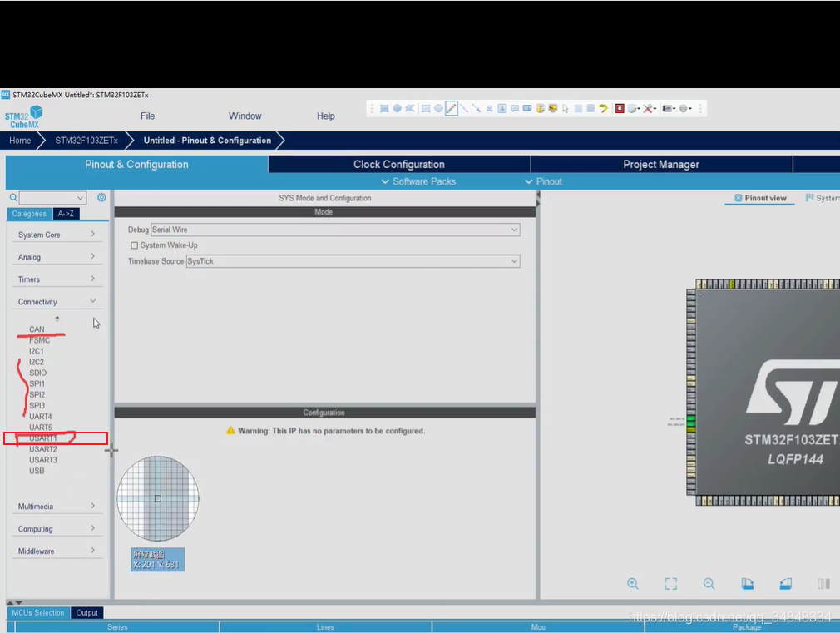Zoom in on the pinout view
Screen dimensions: 840x633
pos(633,584)
